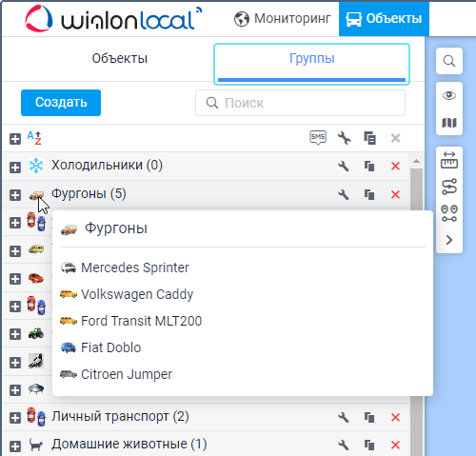The width and height of the screenshot is (476, 456).
Task: Expand all groups with header plus
Action: coord(15,139)
